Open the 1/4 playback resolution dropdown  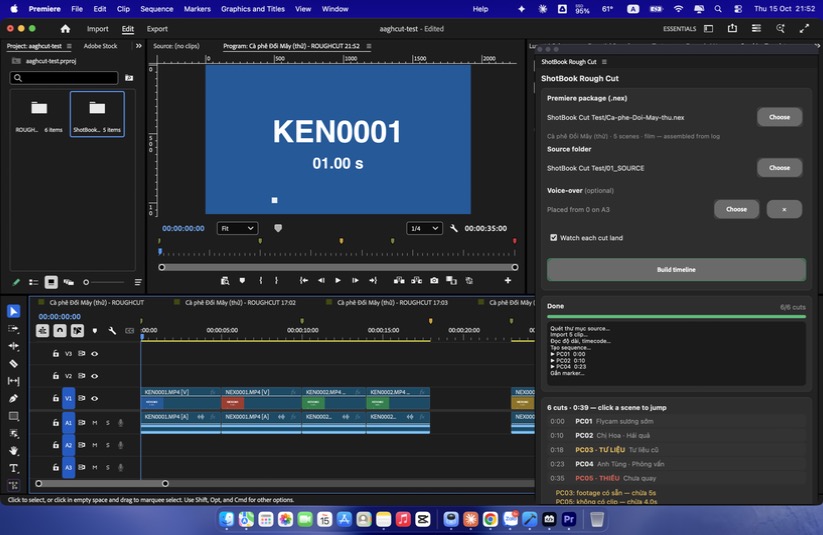[424, 228]
